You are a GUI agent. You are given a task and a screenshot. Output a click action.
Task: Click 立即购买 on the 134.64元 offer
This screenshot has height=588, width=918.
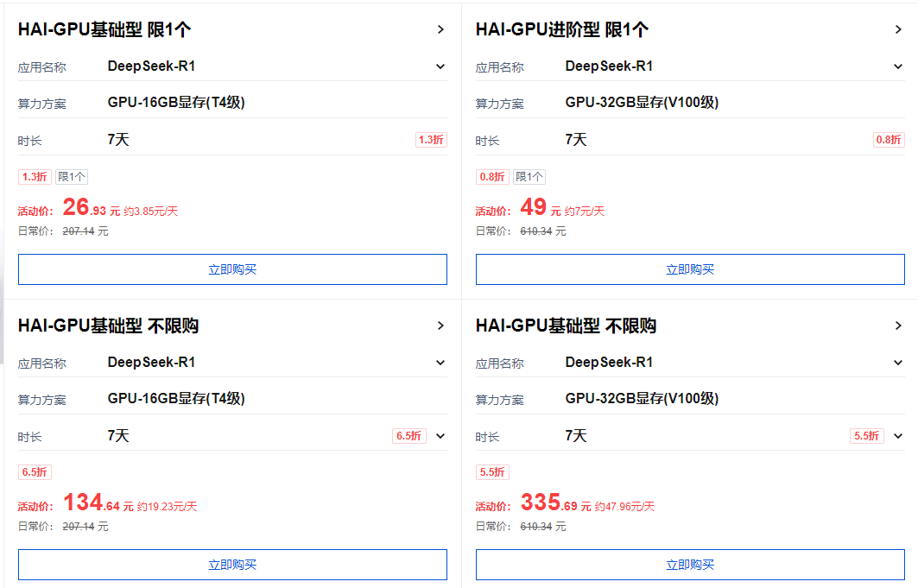[x=232, y=565]
